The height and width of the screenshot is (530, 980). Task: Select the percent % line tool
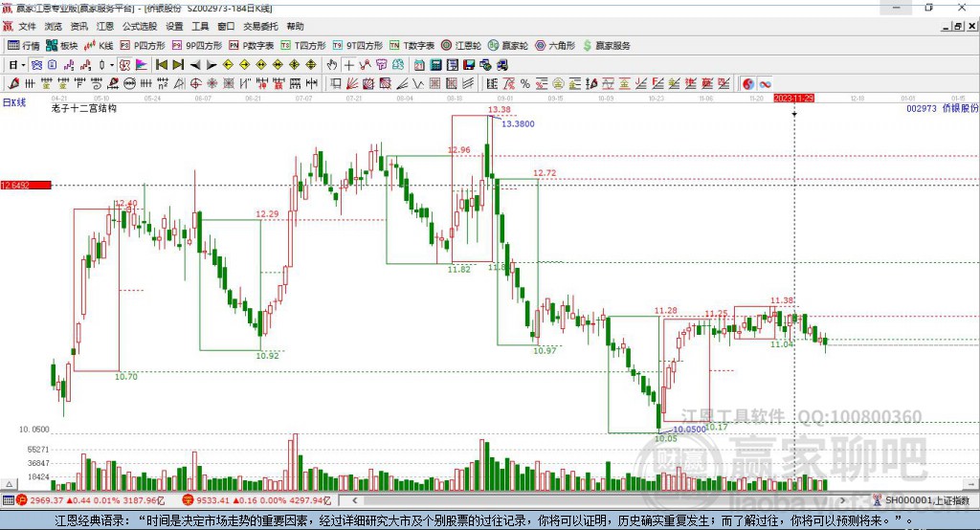tap(525, 84)
